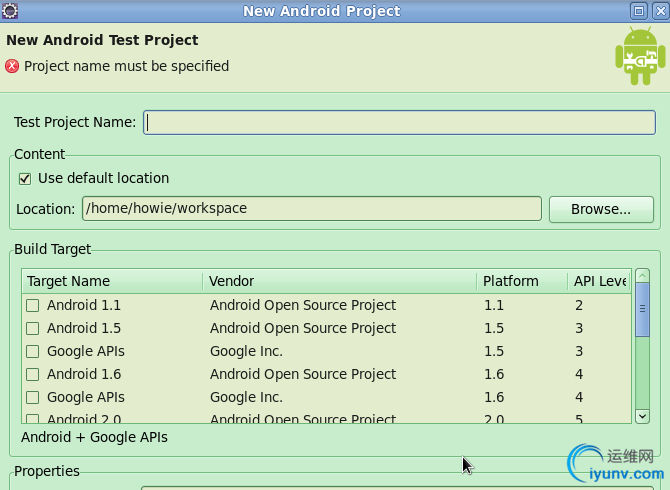Select the 'Android 1.1' target name text
This screenshot has width=670, height=490.
pos(84,305)
